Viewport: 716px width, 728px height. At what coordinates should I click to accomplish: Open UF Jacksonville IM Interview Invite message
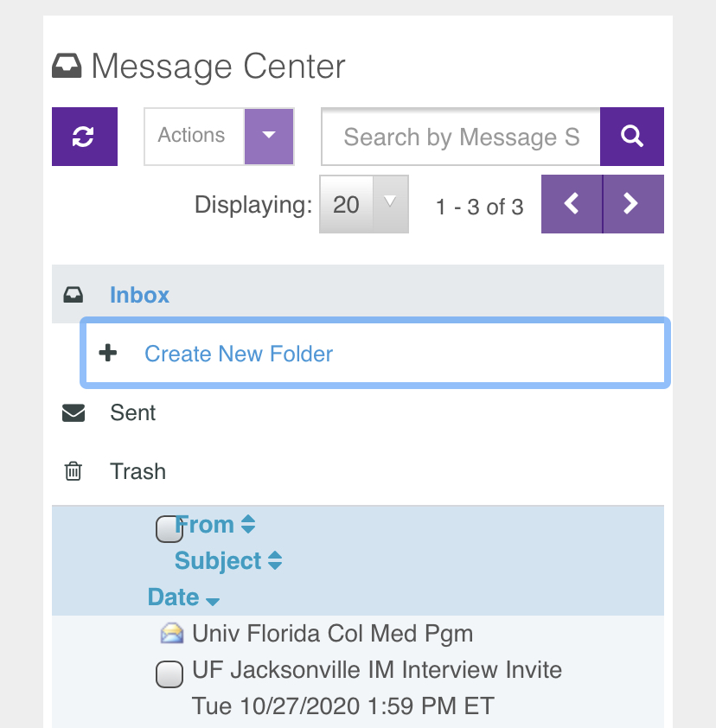[377, 670]
